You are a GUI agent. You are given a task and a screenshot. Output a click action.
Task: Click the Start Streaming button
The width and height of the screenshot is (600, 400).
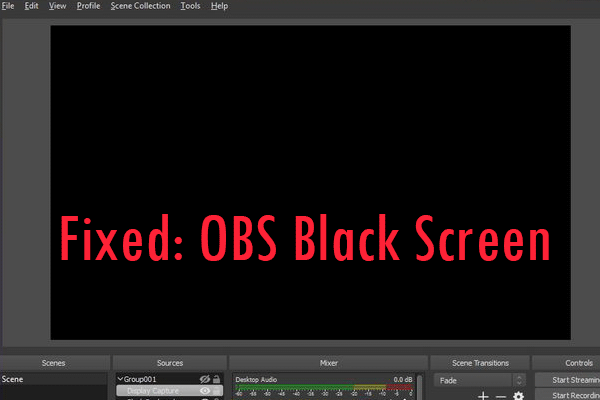(x=568, y=380)
